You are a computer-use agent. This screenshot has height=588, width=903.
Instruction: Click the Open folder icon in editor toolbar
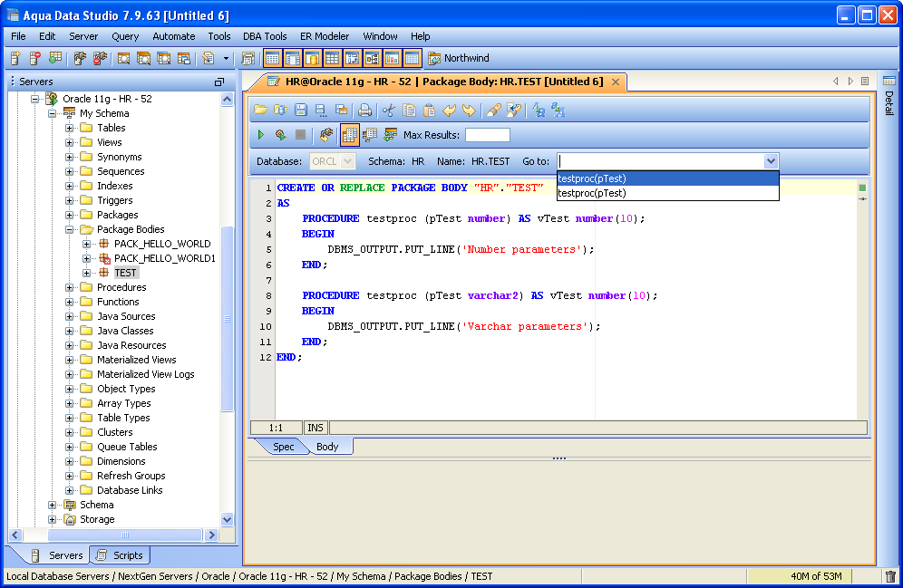pyautogui.click(x=260, y=111)
